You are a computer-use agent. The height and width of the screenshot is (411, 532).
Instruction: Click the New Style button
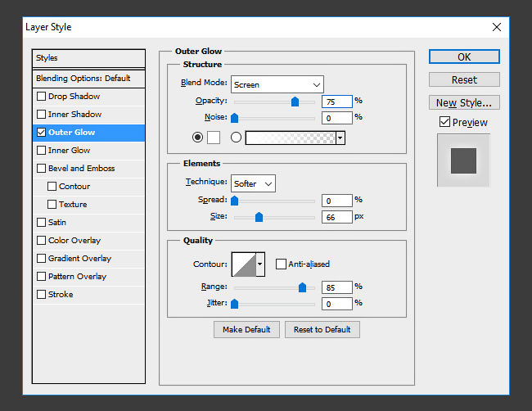pyautogui.click(x=464, y=102)
